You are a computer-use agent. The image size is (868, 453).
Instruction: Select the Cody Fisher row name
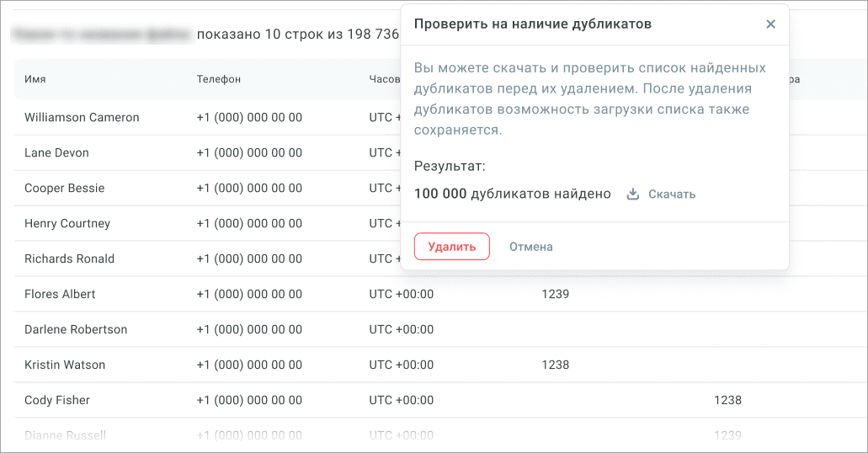pyautogui.click(x=57, y=400)
